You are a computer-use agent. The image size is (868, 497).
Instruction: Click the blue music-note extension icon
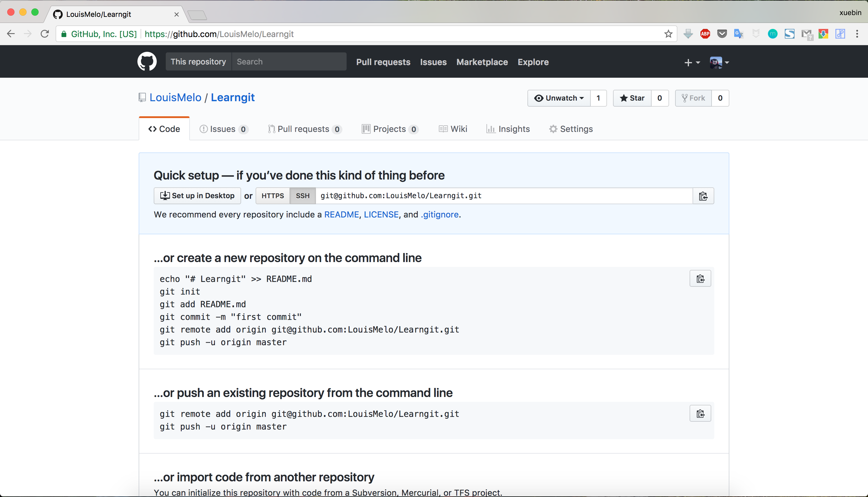point(840,34)
